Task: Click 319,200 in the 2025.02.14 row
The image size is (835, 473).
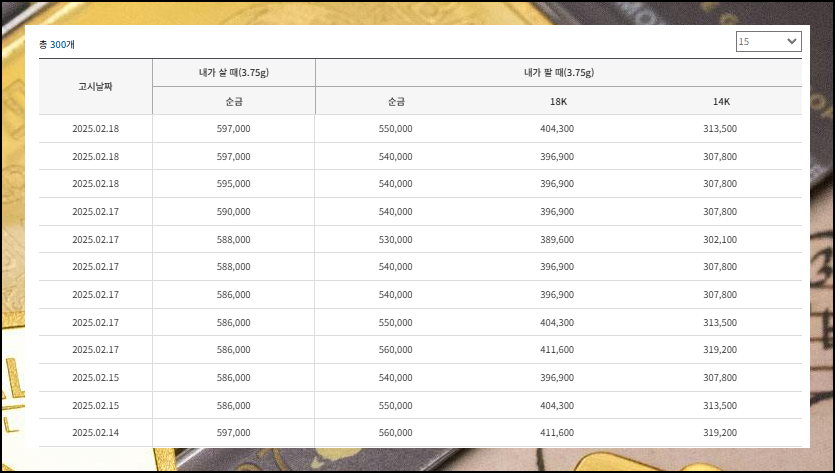Action: point(720,433)
